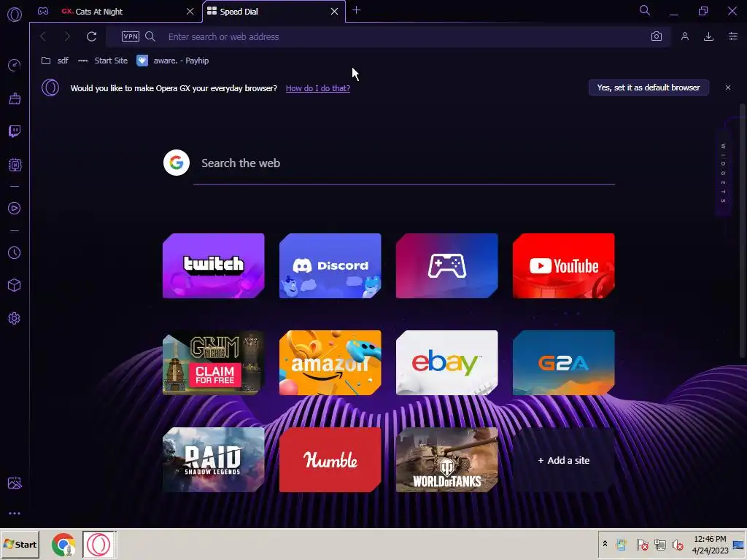Open the Windows Start menu

(20, 544)
